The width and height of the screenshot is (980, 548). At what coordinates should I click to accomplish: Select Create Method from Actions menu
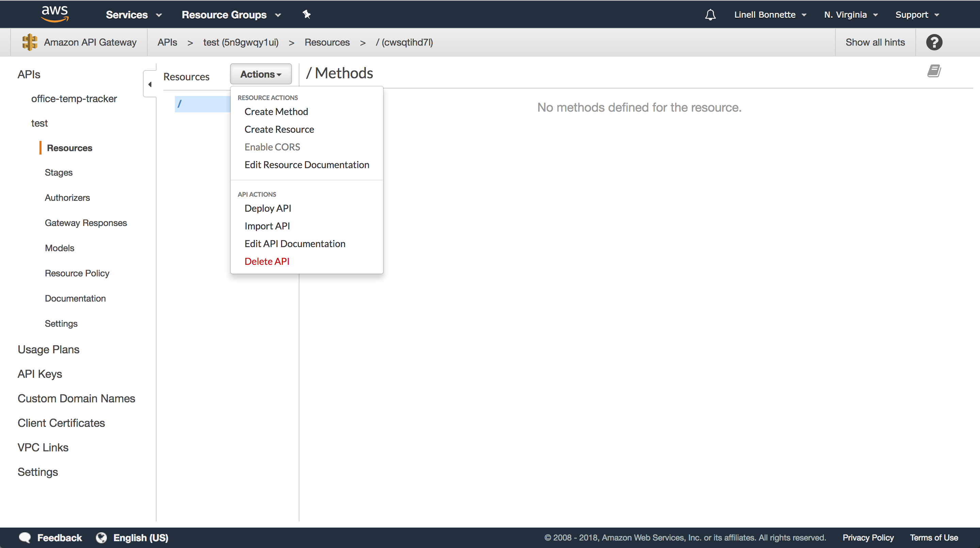276,111
